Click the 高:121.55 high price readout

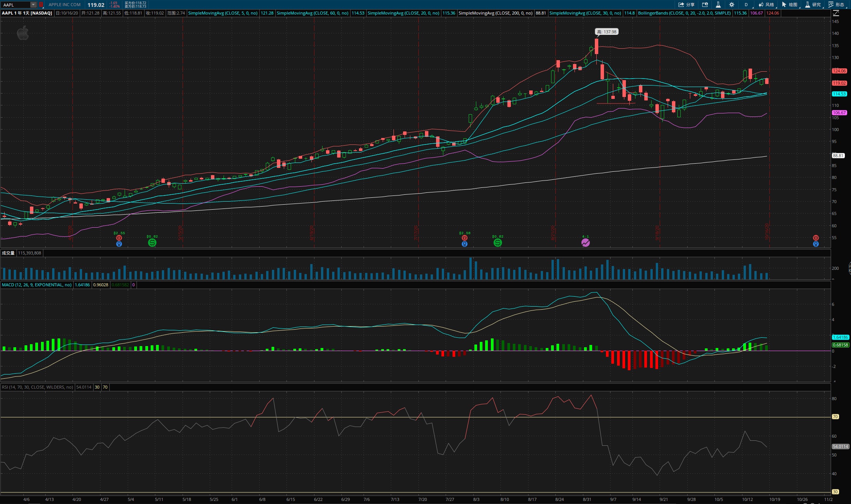[x=112, y=13]
